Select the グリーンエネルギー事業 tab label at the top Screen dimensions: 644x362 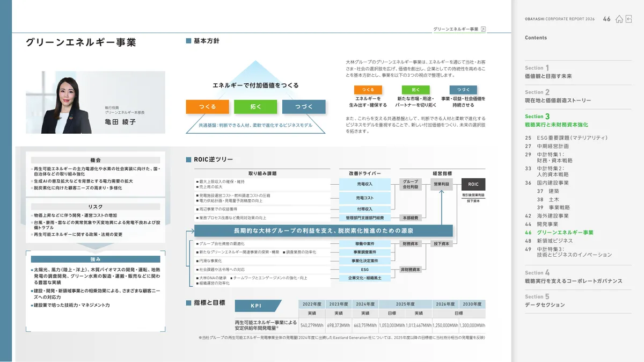(x=455, y=29)
